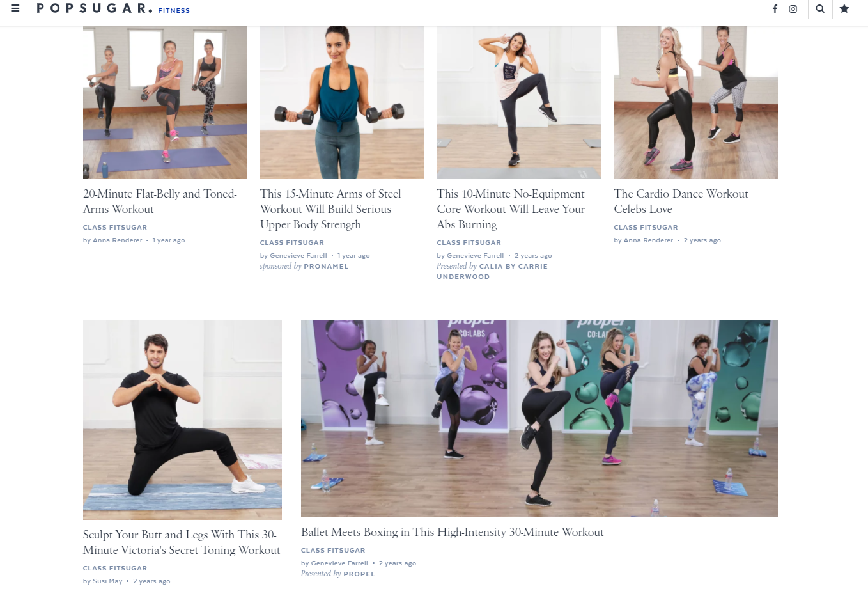Viewport: 868px width, 589px height.
Task: Open Ballet Meets Boxing 30-Minute Workout title
Action: (453, 532)
